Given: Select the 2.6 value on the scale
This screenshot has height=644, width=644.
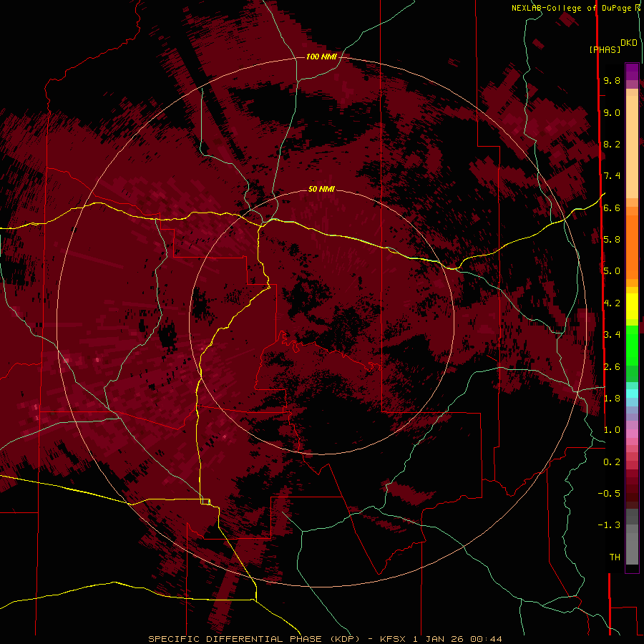Looking at the screenshot, I should 612,367.
